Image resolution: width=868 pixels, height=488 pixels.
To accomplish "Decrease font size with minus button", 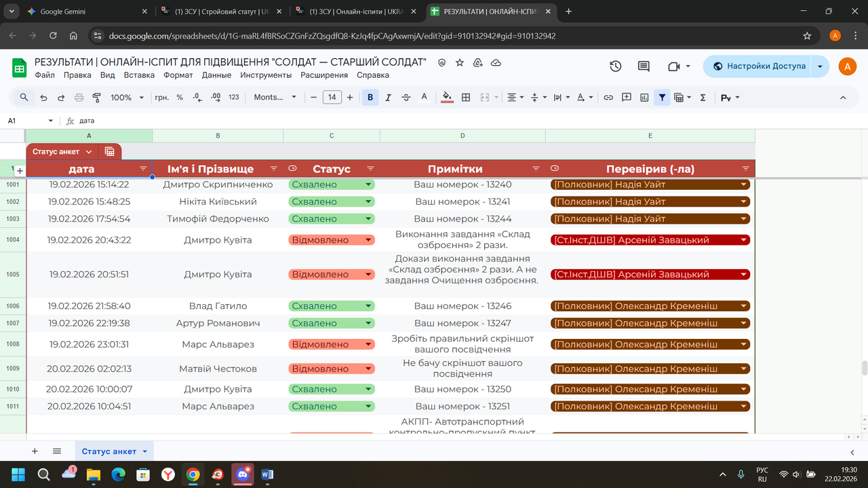I will click(x=314, y=98).
